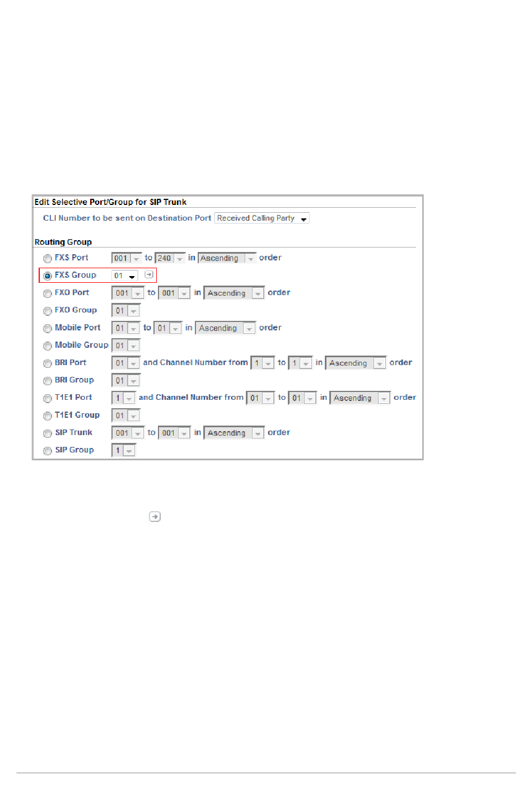Open T1E1 Port number 1 dropdown

coord(124,398)
